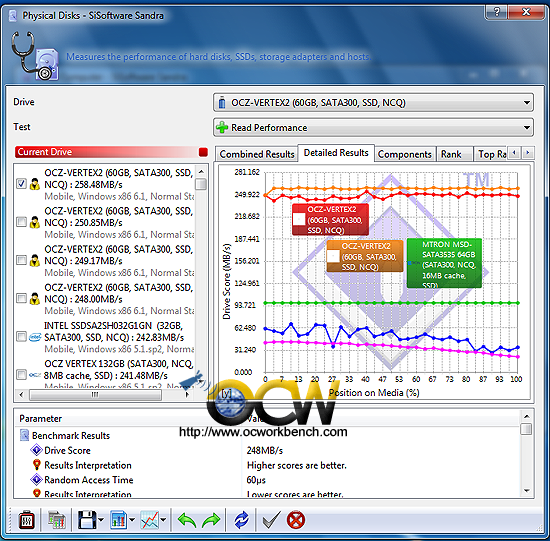This screenshot has height=541, width=550.
Task: Click the Random Access Time diamond icon
Action: pos(36,479)
